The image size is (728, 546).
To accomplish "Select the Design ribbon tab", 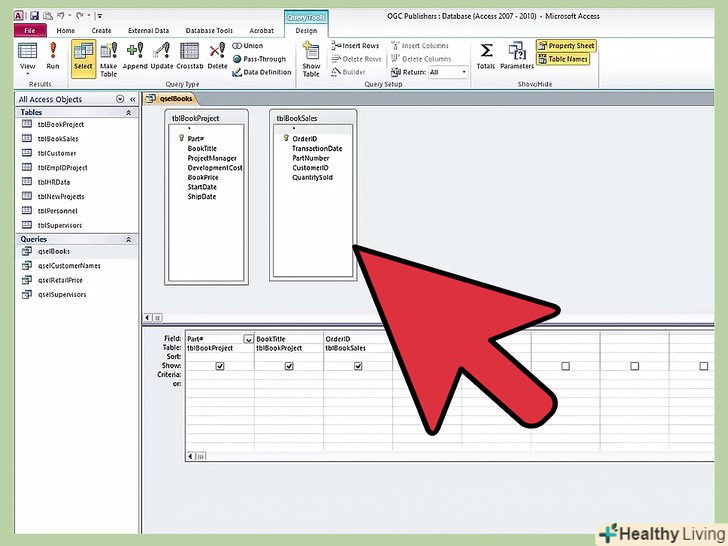I will click(x=306, y=30).
